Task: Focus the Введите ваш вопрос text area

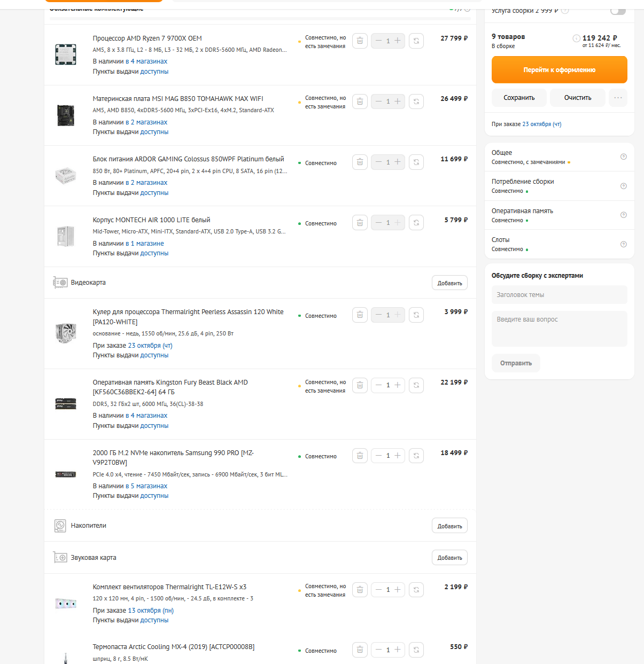Action: click(559, 329)
